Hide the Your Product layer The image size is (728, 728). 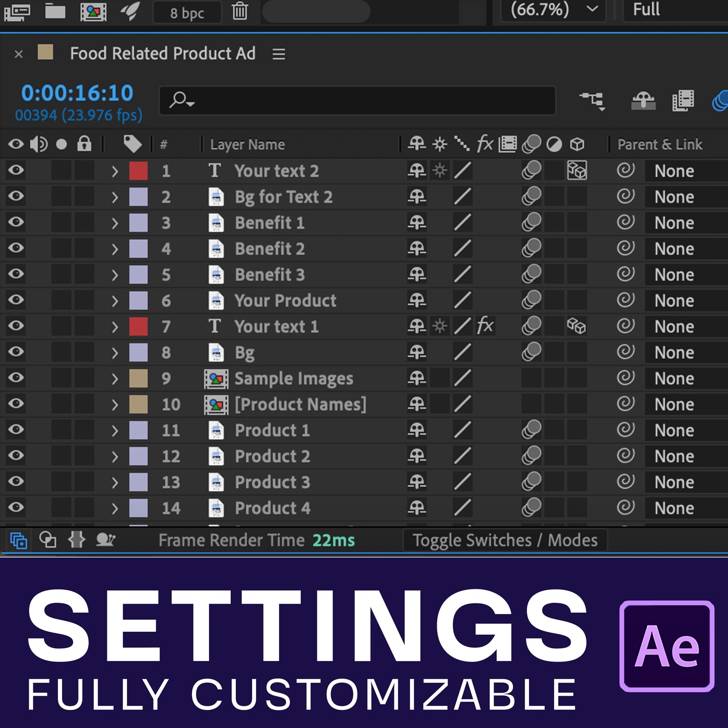coord(16,300)
